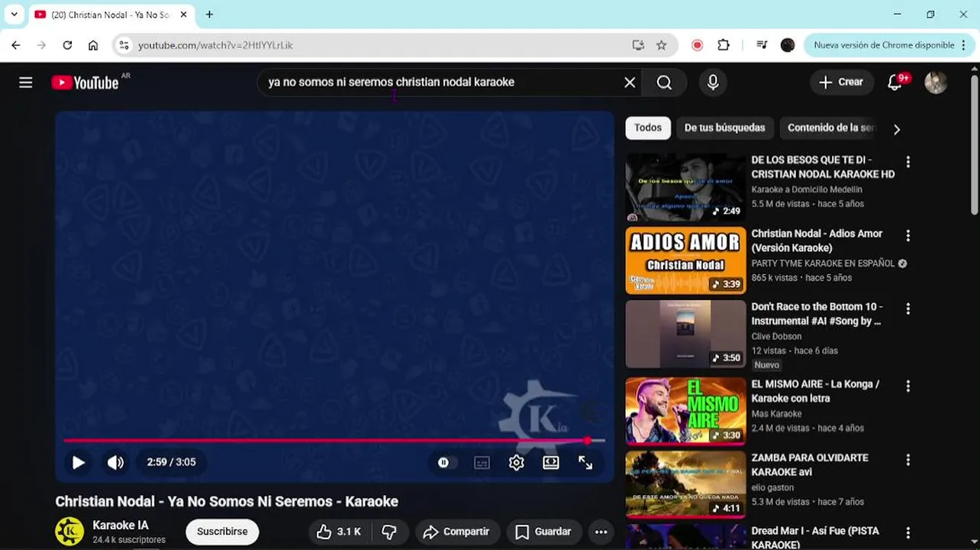Viewport: 980px width, 550px height.
Task: Open Zamba Para Olvidarte karaoke title
Action: 810,464
